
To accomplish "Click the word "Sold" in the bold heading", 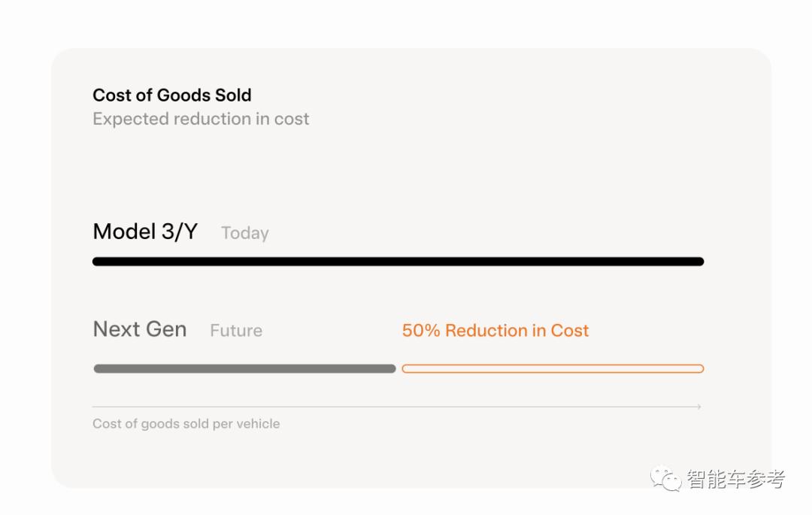I will (x=232, y=95).
